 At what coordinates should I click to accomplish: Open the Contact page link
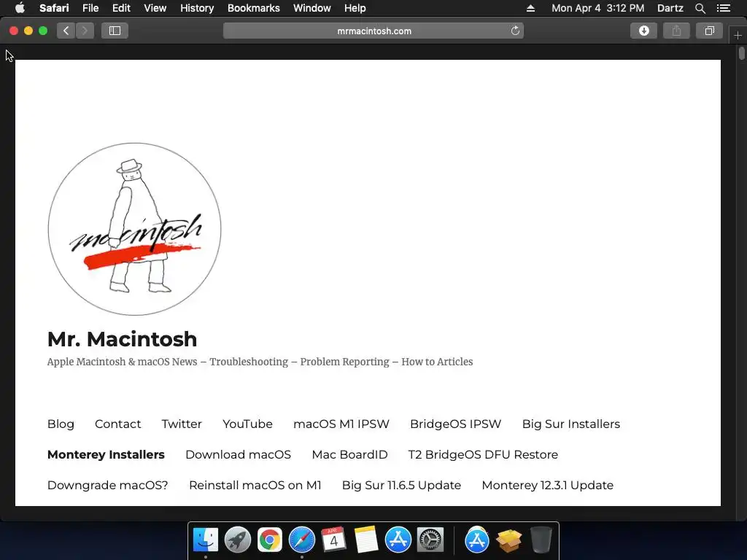(117, 424)
